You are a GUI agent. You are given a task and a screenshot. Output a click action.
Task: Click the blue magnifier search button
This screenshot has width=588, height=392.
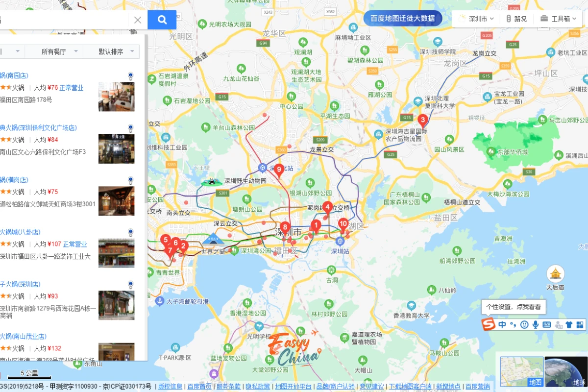point(162,20)
